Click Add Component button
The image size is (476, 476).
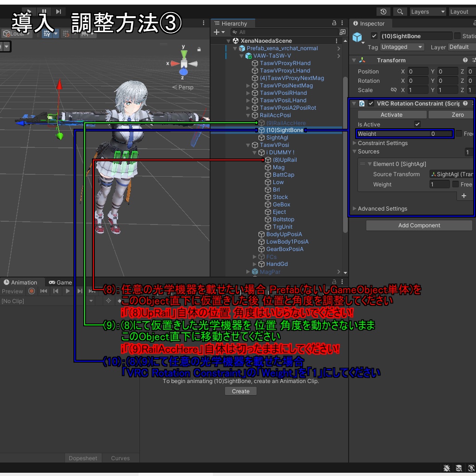[419, 225]
